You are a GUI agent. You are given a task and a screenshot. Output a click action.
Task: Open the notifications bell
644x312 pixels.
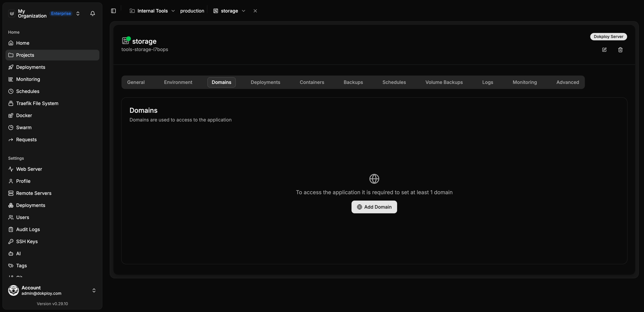(93, 13)
